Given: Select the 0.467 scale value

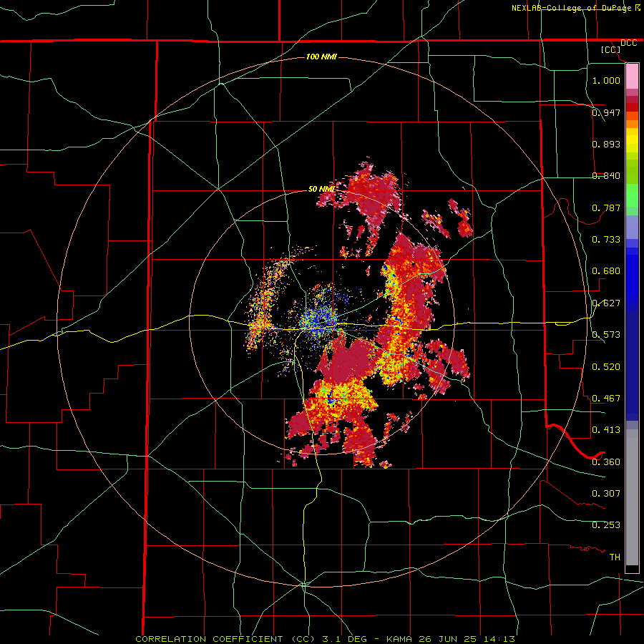Looking at the screenshot, I should tap(606, 398).
